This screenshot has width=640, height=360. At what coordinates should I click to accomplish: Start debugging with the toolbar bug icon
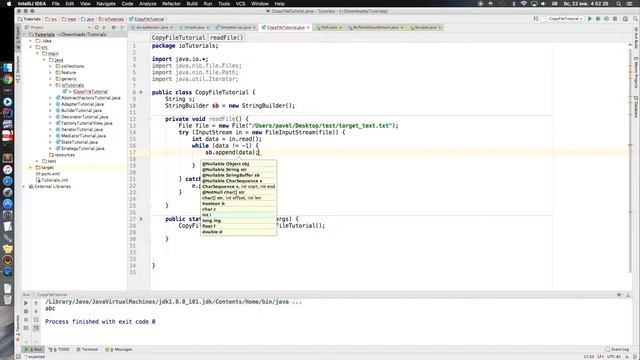tap(598, 19)
